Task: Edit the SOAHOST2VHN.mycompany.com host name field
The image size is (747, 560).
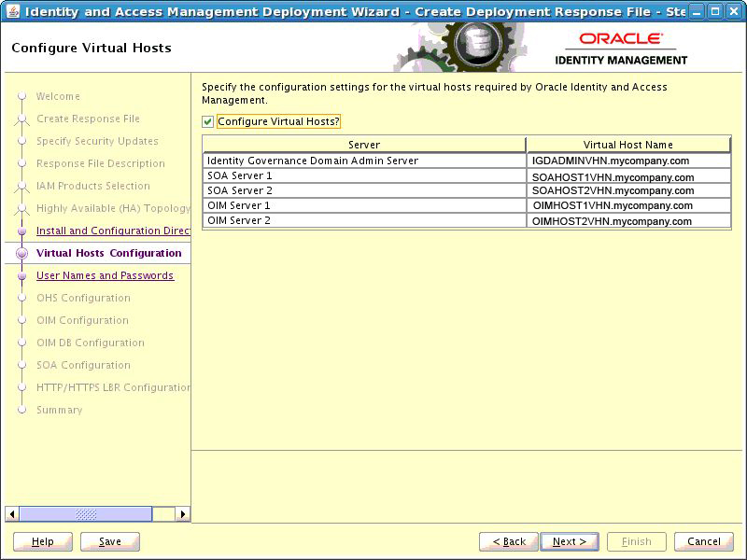Action: (628, 191)
